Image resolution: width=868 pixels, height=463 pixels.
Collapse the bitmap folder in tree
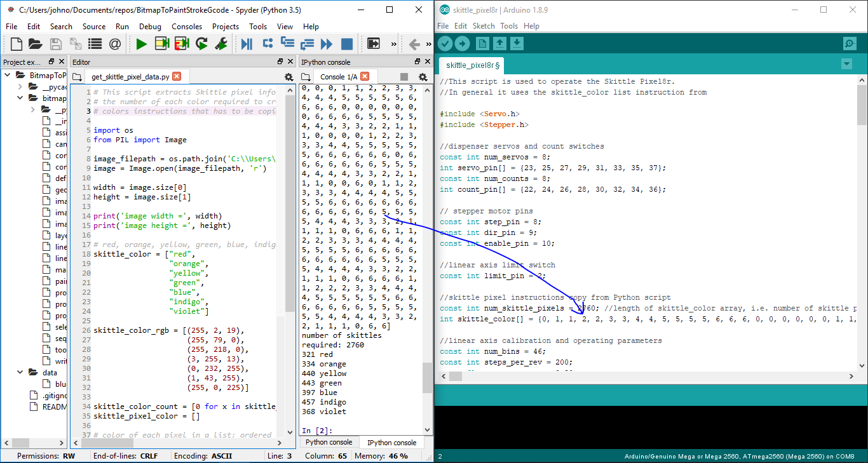(x=20, y=98)
